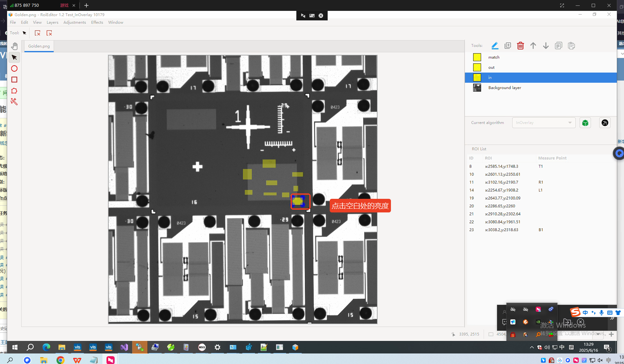Screen dimensions: 624x364
Task: Open the Window menu
Action: click(x=116, y=22)
